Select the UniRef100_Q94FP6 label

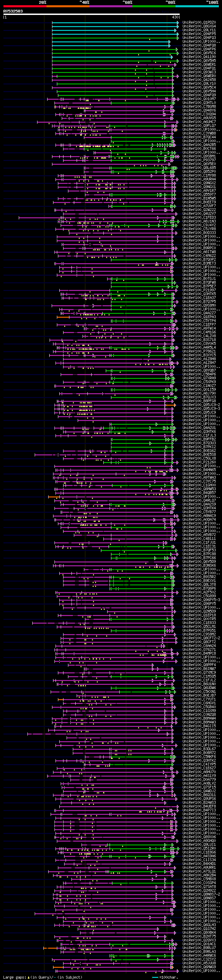199,49
